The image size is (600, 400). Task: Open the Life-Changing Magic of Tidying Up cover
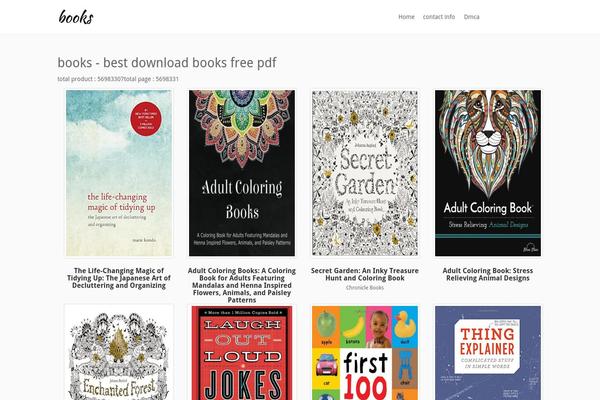[x=119, y=173]
